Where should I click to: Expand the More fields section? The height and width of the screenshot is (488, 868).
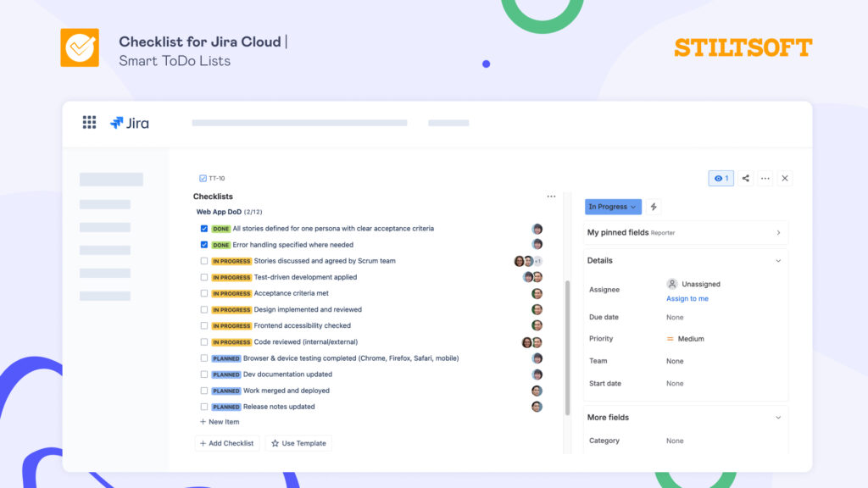[779, 417]
